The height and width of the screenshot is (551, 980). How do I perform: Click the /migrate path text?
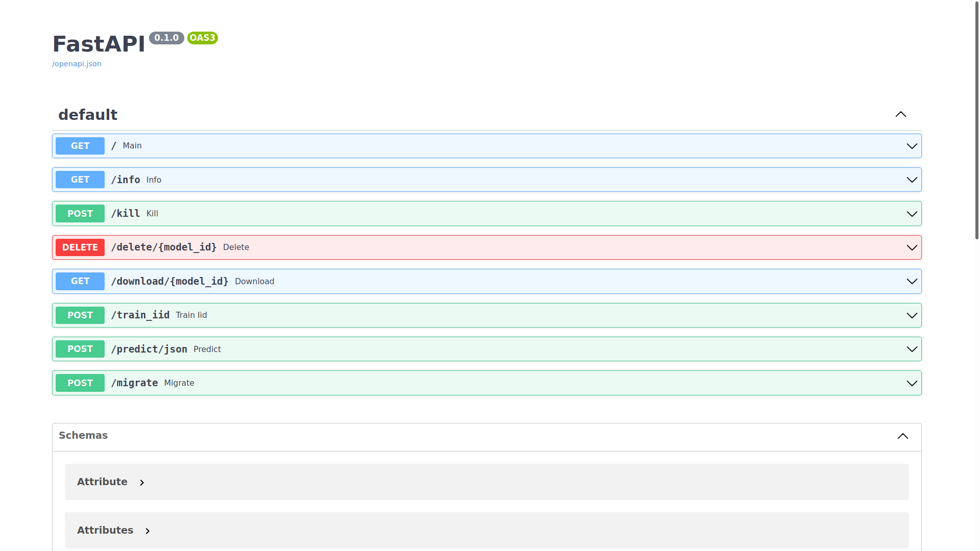tap(135, 383)
